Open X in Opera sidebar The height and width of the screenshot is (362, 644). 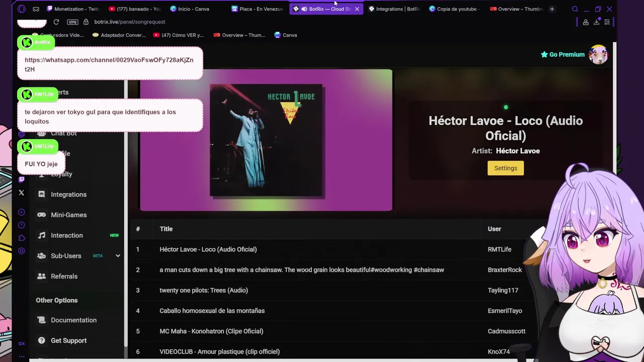tap(21, 193)
